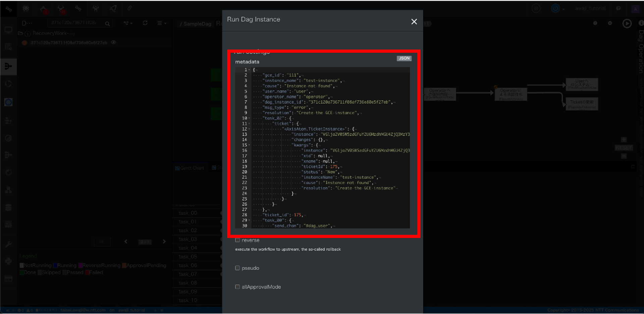644x314 pixels.
Task: Enable the allApprovalMode checkbox
Action: coord(237,287)
